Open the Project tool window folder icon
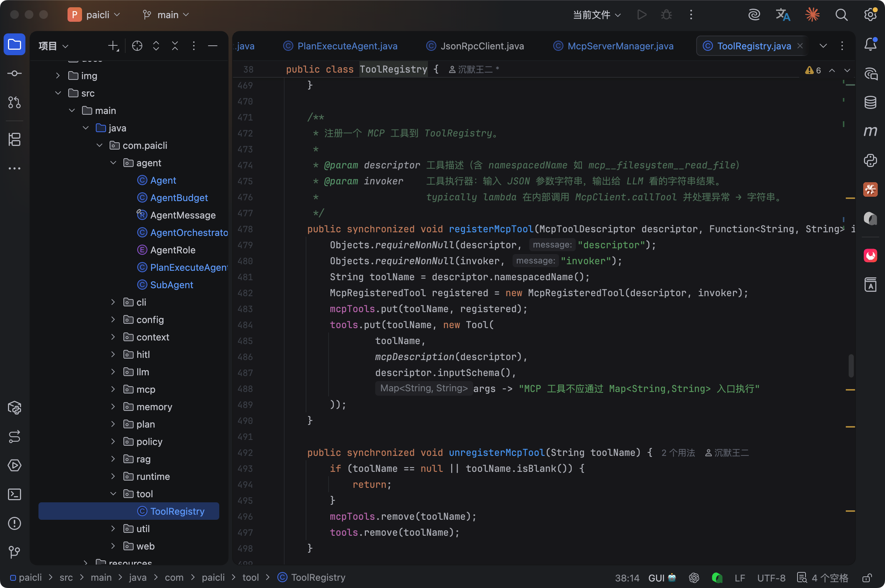The width and height of the screenshot is (885, 588). tap(14, 45)
